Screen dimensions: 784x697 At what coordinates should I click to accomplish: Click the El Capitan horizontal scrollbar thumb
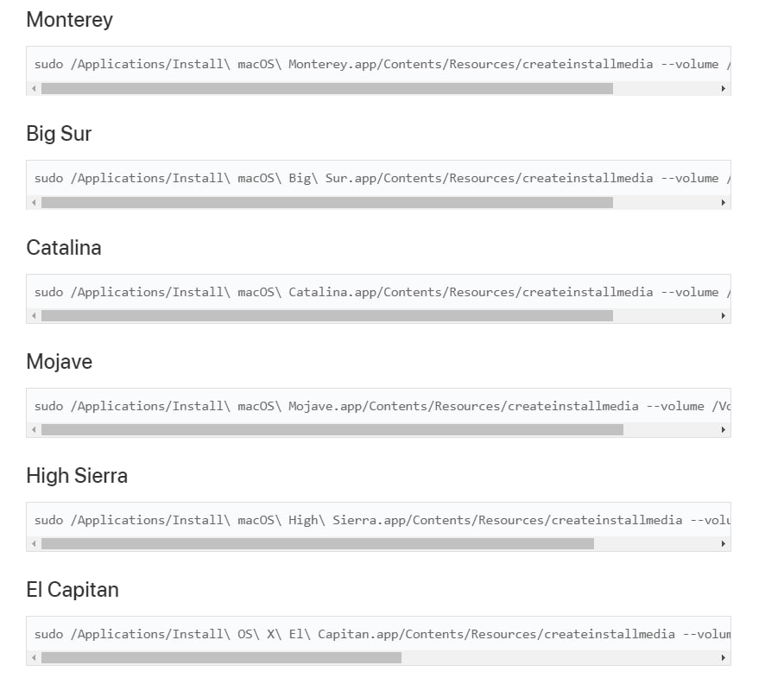pyautogui.click(x=222, y=658)
